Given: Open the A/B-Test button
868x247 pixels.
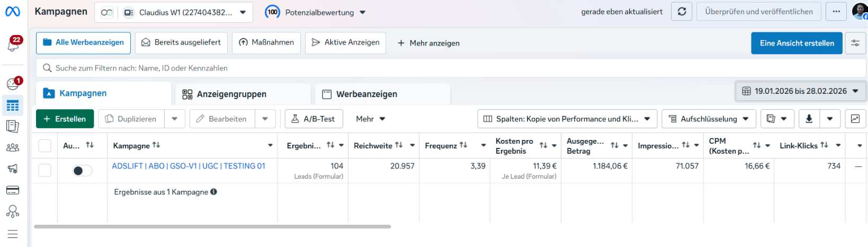Looking at the screenshot, I should (x=314, y=119).
